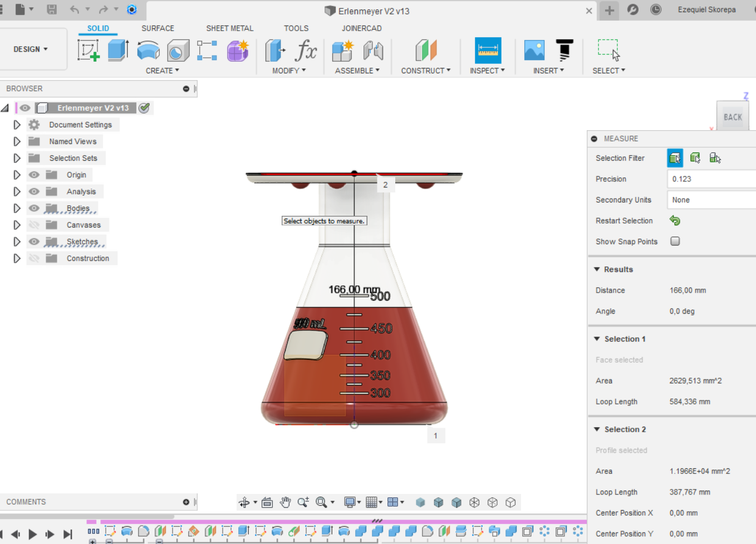The width and height of the screenshot is (756, 544).
Task: Open the Change Parameters fx tool
Action: 306,51
